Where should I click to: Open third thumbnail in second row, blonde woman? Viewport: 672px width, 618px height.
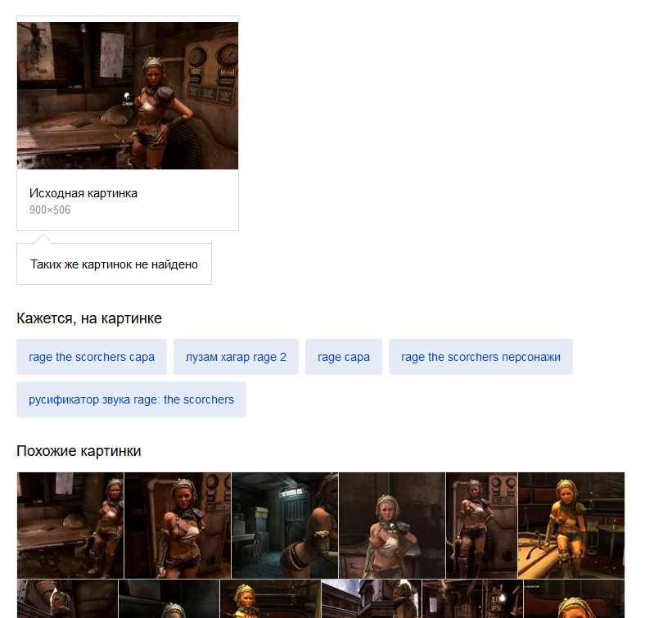(x=270, y=598)
